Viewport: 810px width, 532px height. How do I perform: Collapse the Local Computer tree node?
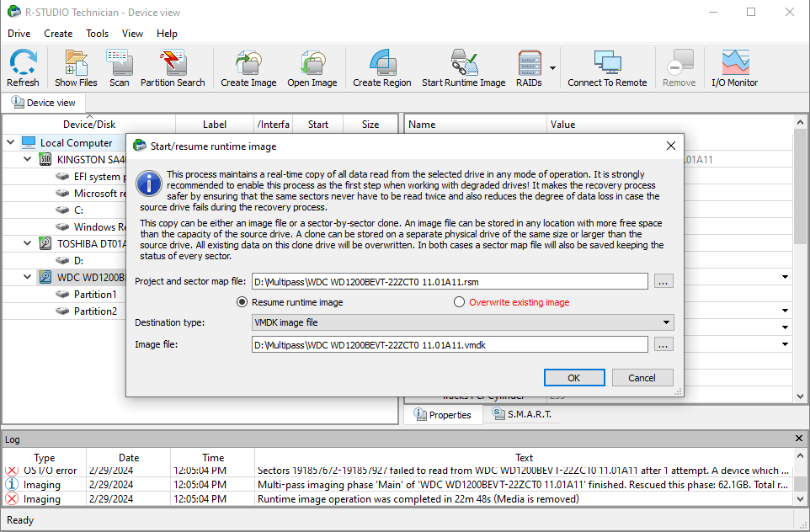pos(11,142)
